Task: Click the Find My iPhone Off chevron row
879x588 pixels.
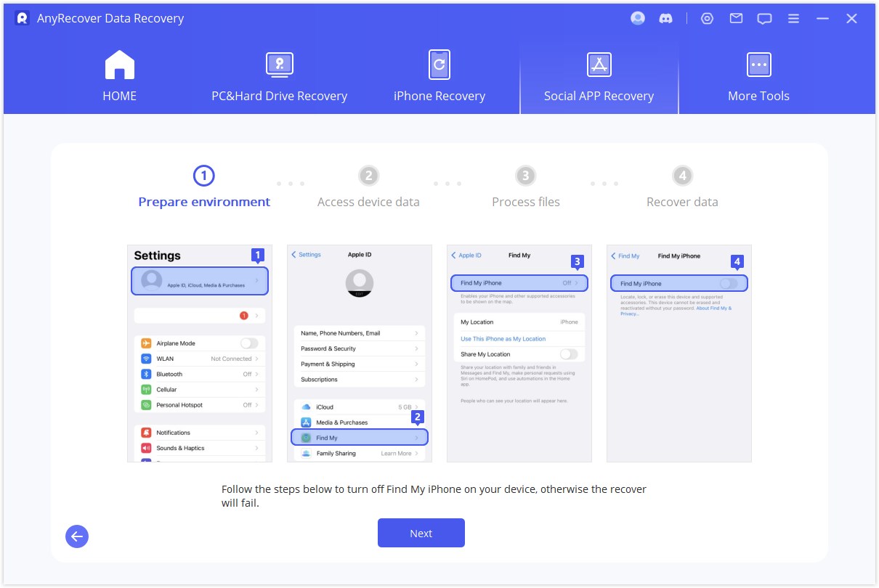Action: pos(519,283)
